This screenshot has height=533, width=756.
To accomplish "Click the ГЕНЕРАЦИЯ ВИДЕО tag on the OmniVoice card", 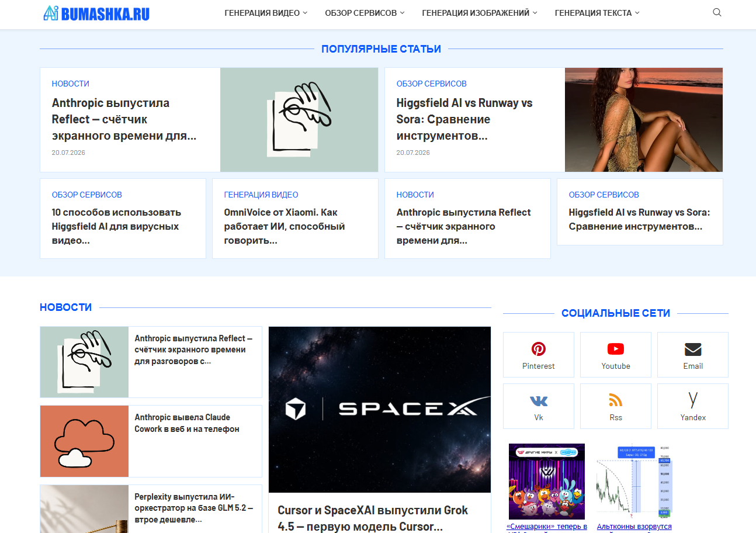I will (x=261, y=195).
